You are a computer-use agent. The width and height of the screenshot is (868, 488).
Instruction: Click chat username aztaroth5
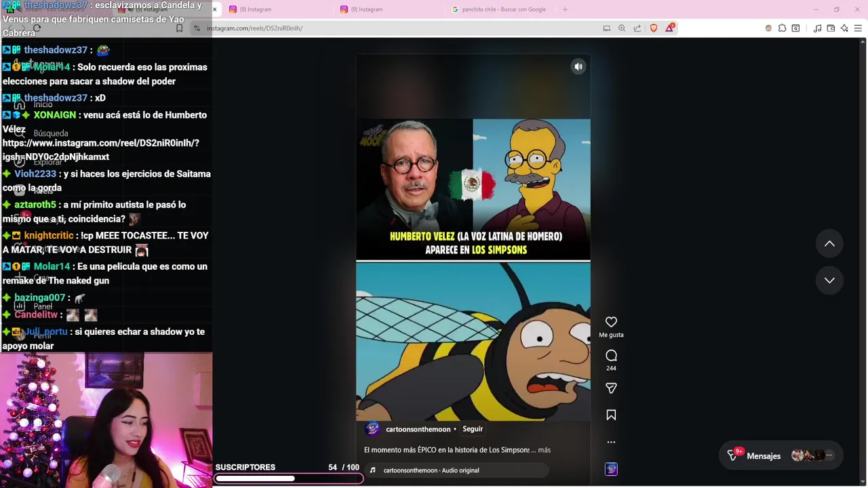click(x=35, y=205)
